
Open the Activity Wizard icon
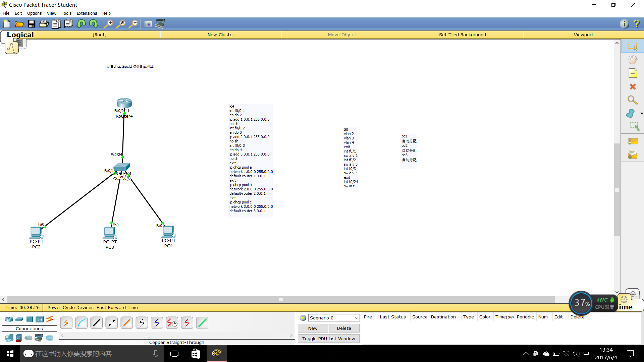[x=69, y=24]
